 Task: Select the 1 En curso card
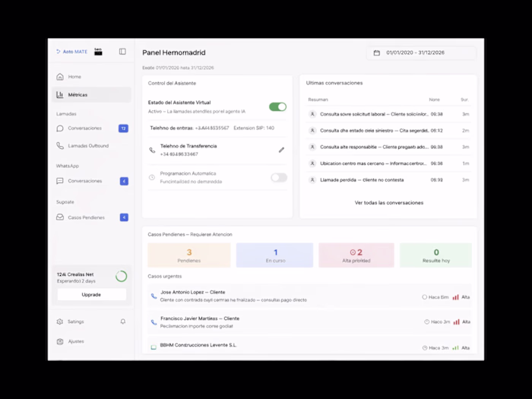coord(275,255)
